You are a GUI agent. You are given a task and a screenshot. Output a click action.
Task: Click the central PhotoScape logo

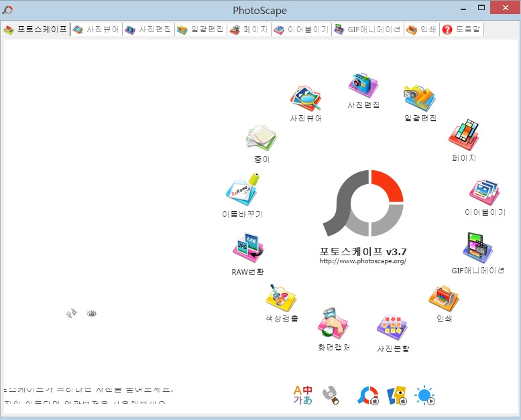click(x=363, y=203)
